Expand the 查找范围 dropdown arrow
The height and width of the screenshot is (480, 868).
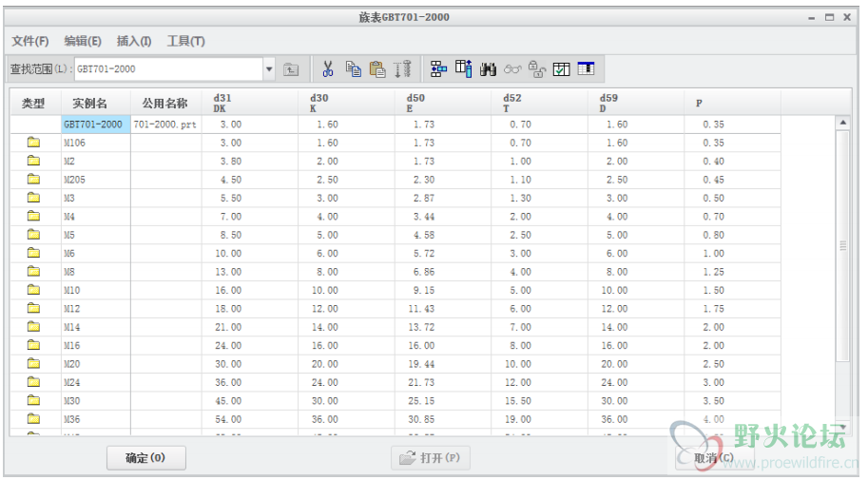tap(269, 69)
